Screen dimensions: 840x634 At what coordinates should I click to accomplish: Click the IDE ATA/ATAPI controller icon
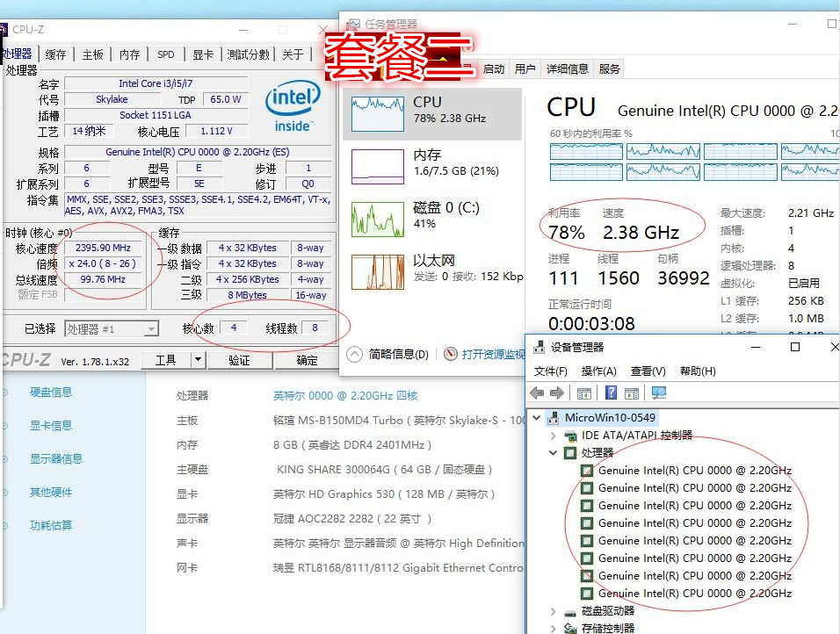point(570,436)
